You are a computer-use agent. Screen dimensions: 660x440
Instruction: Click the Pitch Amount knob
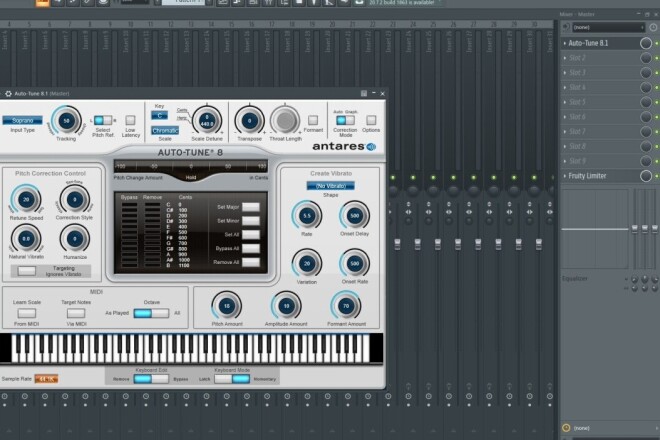pos(226,306)
